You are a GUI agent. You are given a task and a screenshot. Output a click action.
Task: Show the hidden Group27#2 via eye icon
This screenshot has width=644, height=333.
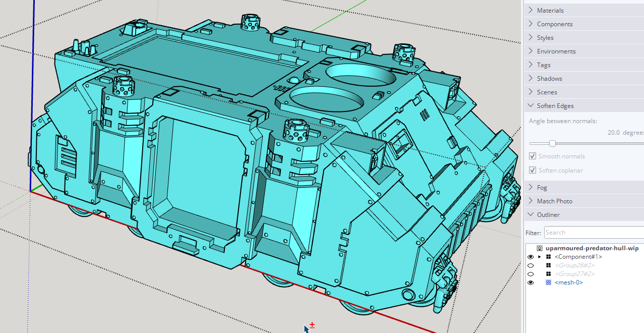tap(531, 274)
